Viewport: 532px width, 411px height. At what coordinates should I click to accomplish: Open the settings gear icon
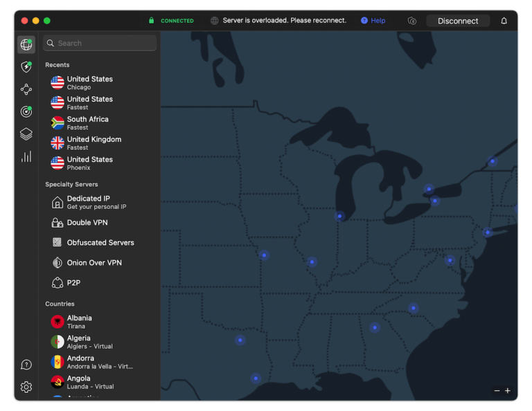click(x=26, y=387)
